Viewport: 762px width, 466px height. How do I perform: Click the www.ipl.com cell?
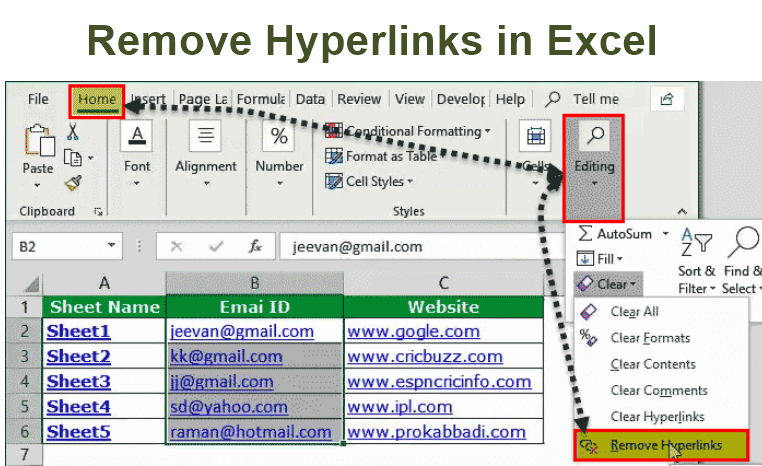click(443, 407)
